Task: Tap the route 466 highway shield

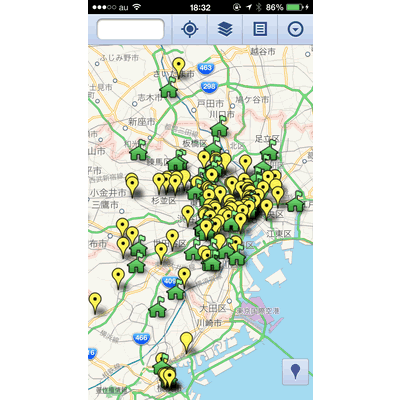Action: point(141,338)
